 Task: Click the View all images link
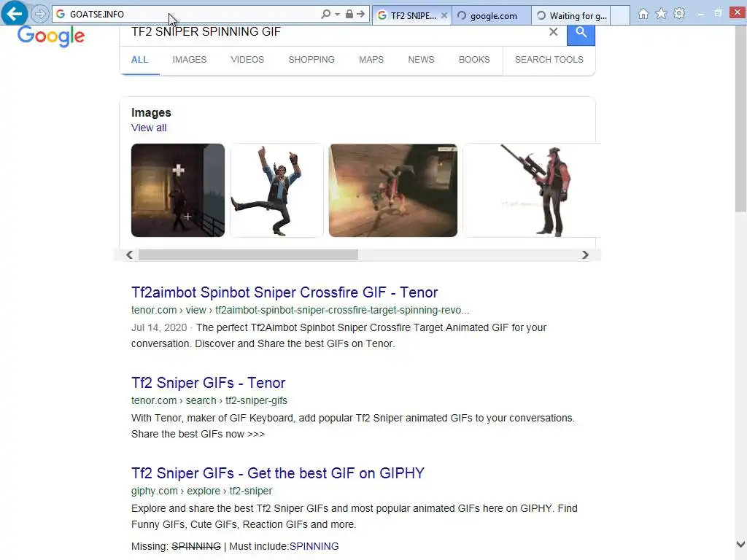(x=149, y=128)
